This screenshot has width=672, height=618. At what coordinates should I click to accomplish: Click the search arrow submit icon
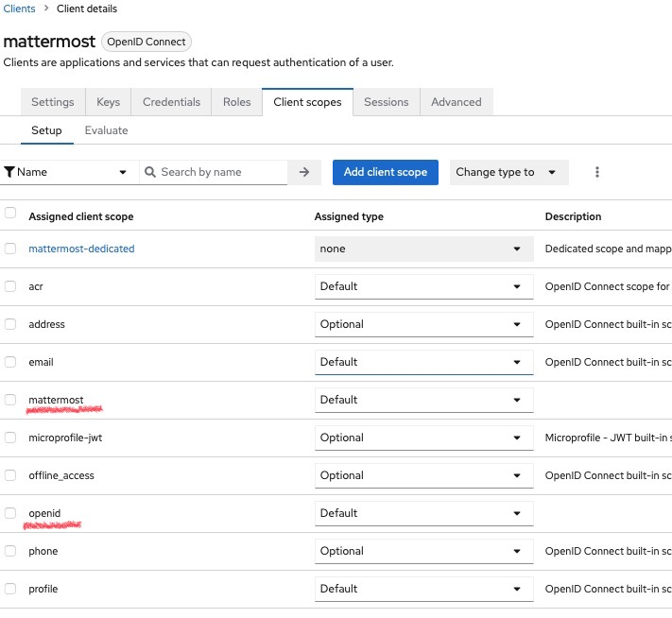pos(303,172)
